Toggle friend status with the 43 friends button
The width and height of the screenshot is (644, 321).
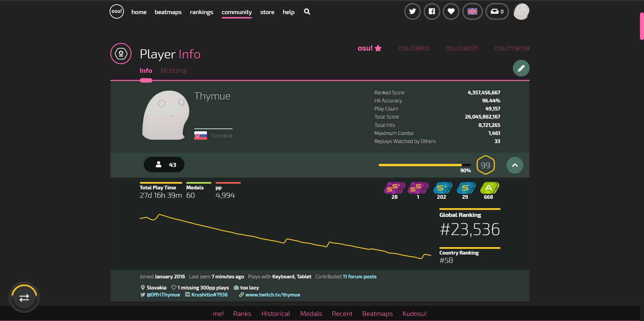point(164,165)
